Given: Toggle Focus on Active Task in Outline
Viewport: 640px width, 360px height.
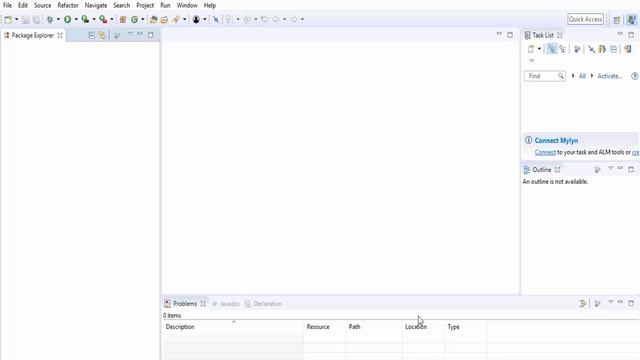Looking at the screenshot, I should point(598,169).
